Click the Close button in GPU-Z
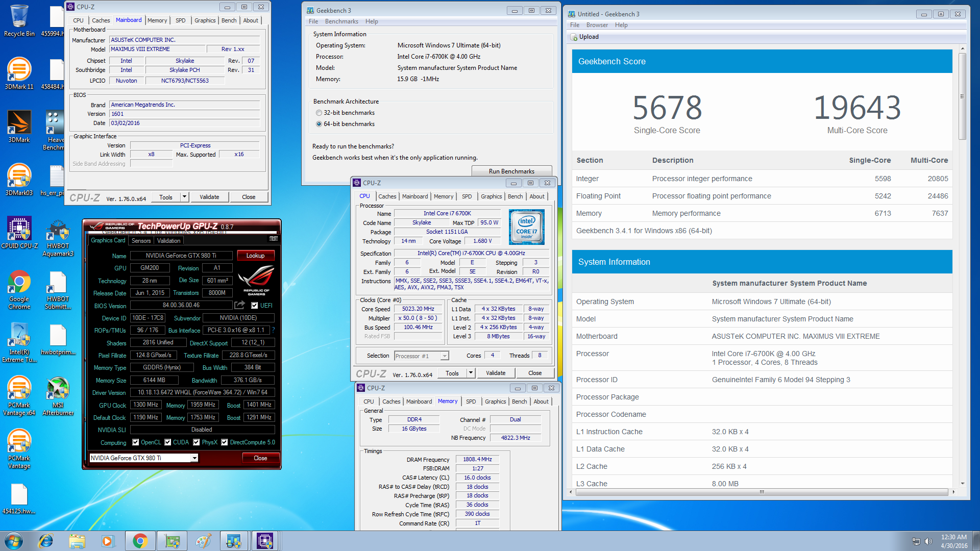980x551 pixels. point(260,458)
